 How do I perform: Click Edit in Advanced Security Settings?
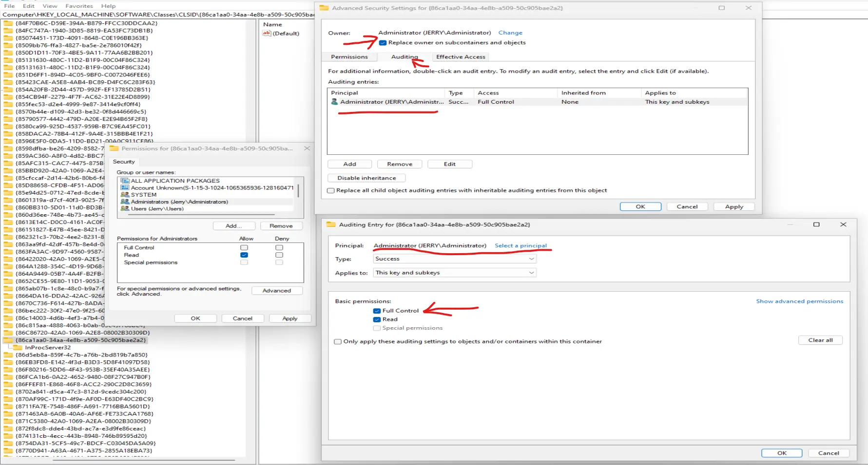449,164
